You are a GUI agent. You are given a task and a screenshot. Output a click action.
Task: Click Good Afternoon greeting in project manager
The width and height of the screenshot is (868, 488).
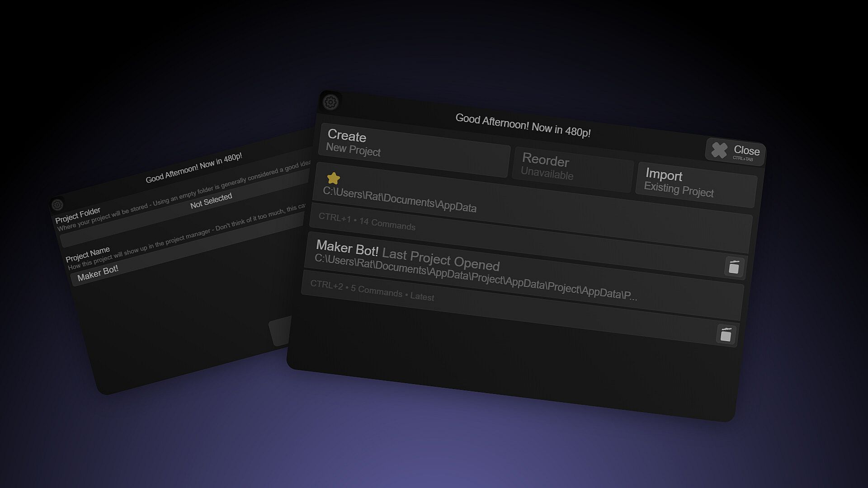coord(523,125)
